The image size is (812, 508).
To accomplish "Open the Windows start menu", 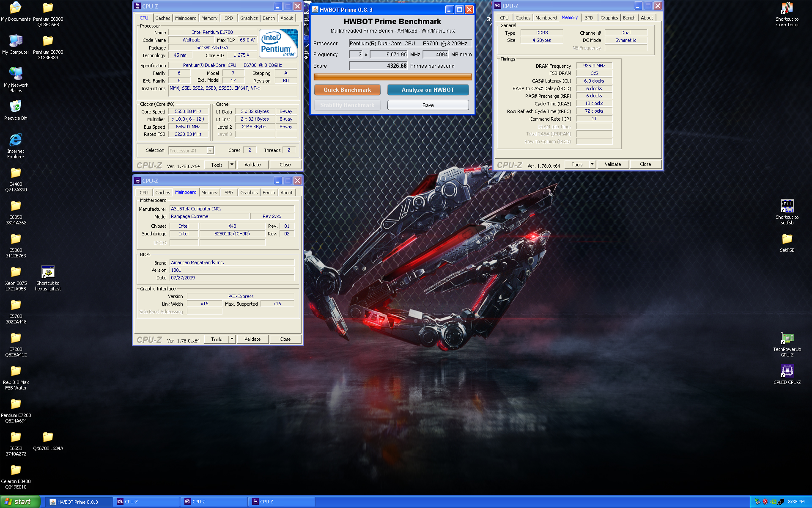I will click(20, 502).
